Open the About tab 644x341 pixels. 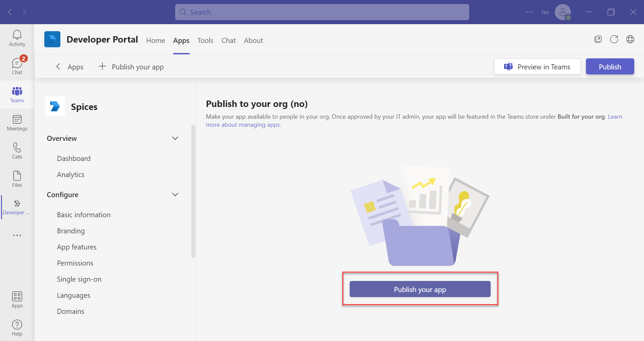click(253, 40)
